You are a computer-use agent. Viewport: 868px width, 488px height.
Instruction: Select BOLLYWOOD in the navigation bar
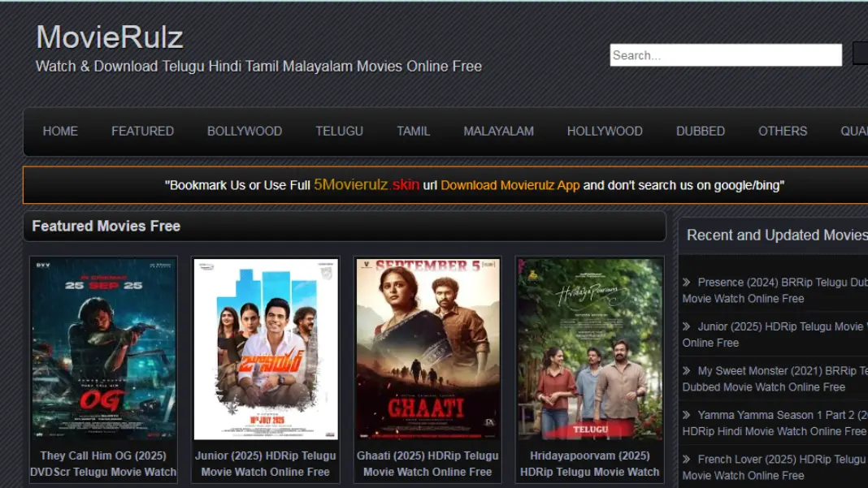coord(245,131)
